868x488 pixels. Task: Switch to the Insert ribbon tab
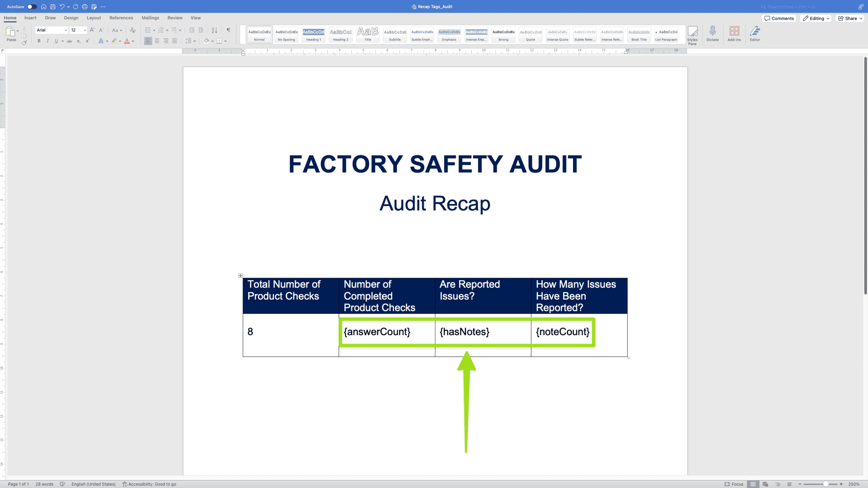click(x=30, y=18)
